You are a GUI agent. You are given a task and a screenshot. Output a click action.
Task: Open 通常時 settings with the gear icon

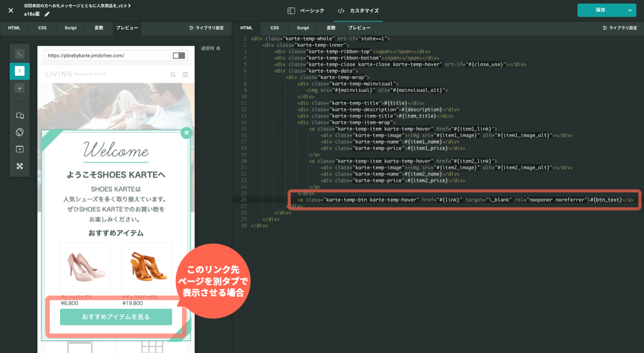218,48
